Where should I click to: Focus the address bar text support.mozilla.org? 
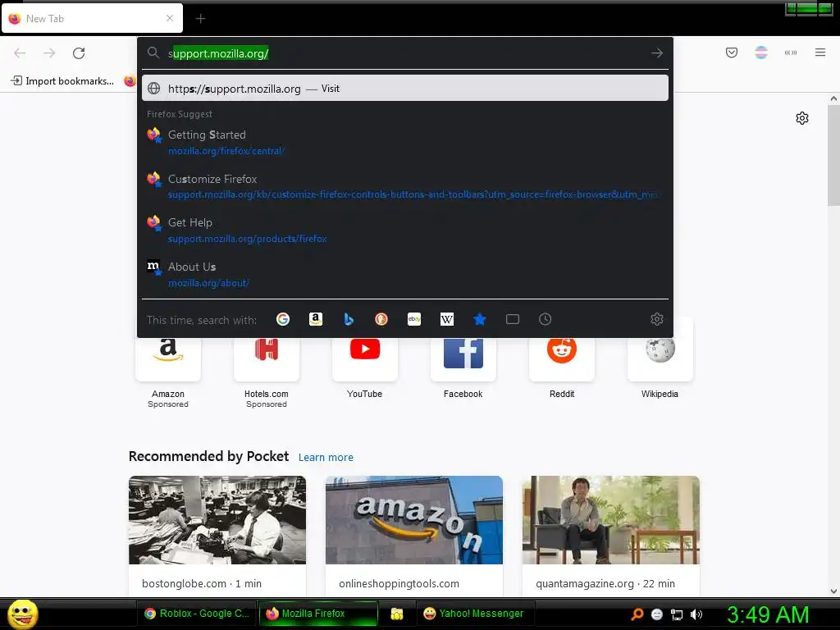click(218, 53)
